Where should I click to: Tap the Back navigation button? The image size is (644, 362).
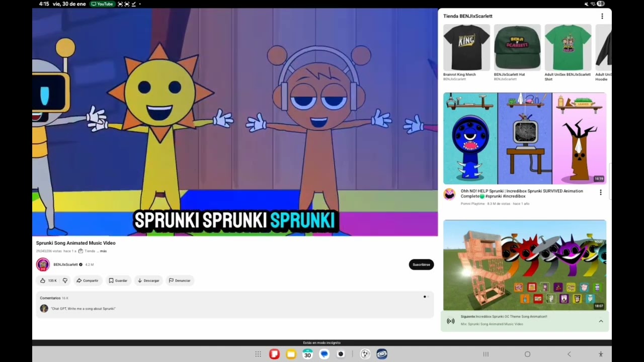tap(569, 354)
